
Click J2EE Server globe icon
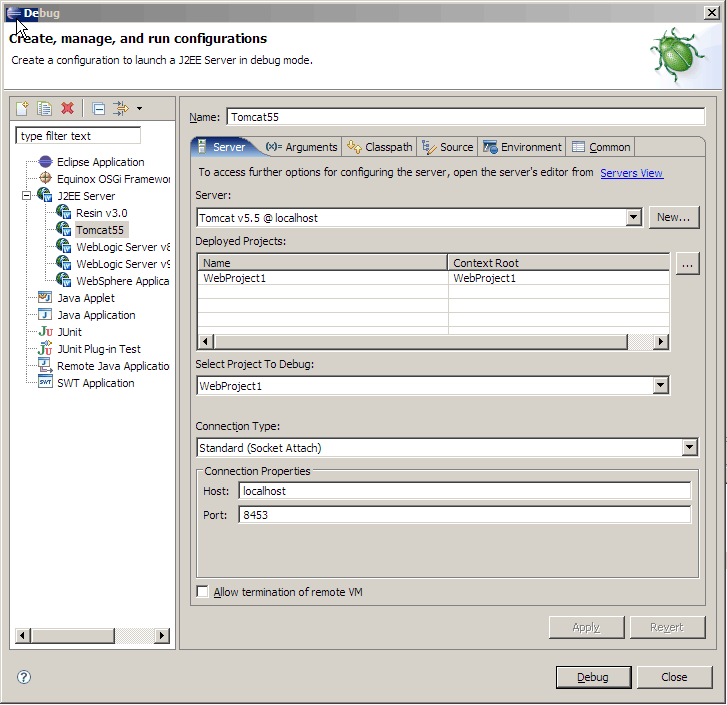tap(45, 195)
